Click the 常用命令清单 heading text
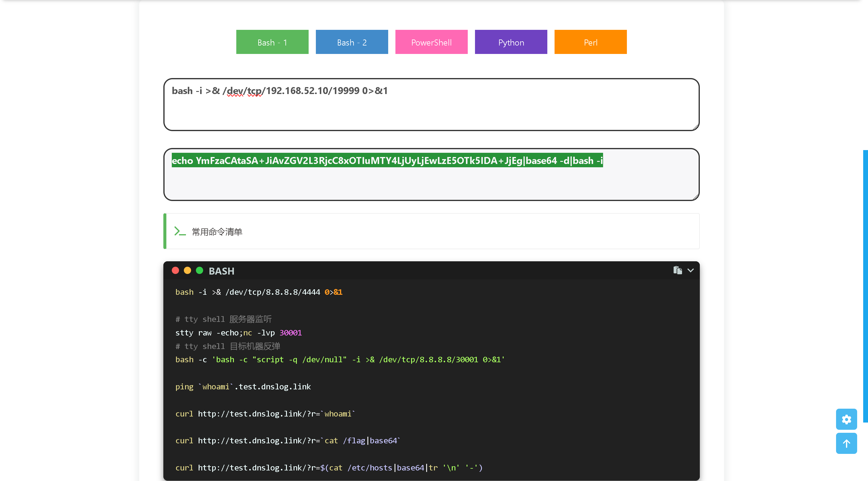The image size is (868, 481). pyautogui.click(x=217, y=232)
